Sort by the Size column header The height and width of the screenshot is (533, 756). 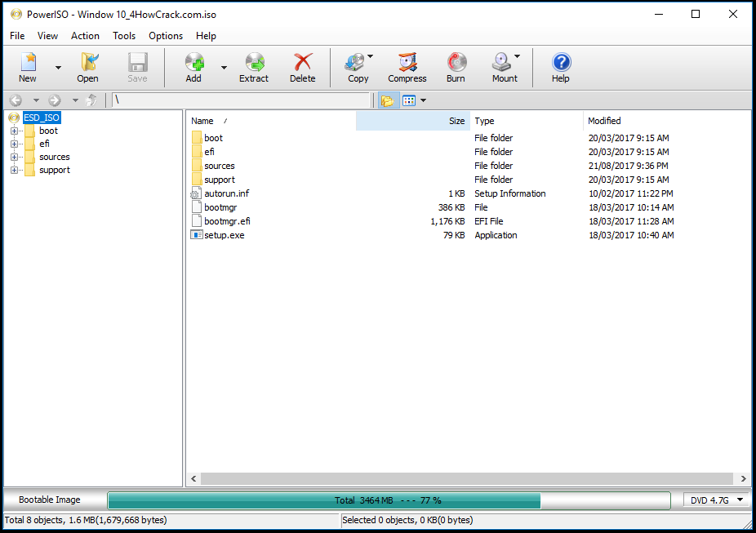coord(413,121)
